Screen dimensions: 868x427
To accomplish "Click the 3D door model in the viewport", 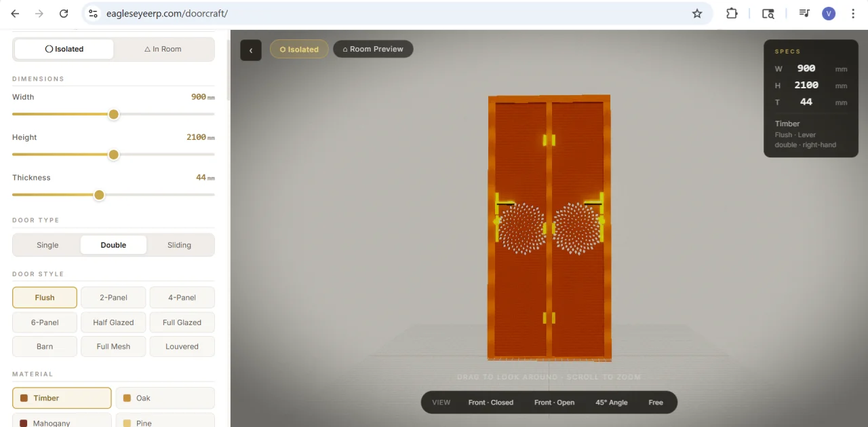I will [549, 227].
